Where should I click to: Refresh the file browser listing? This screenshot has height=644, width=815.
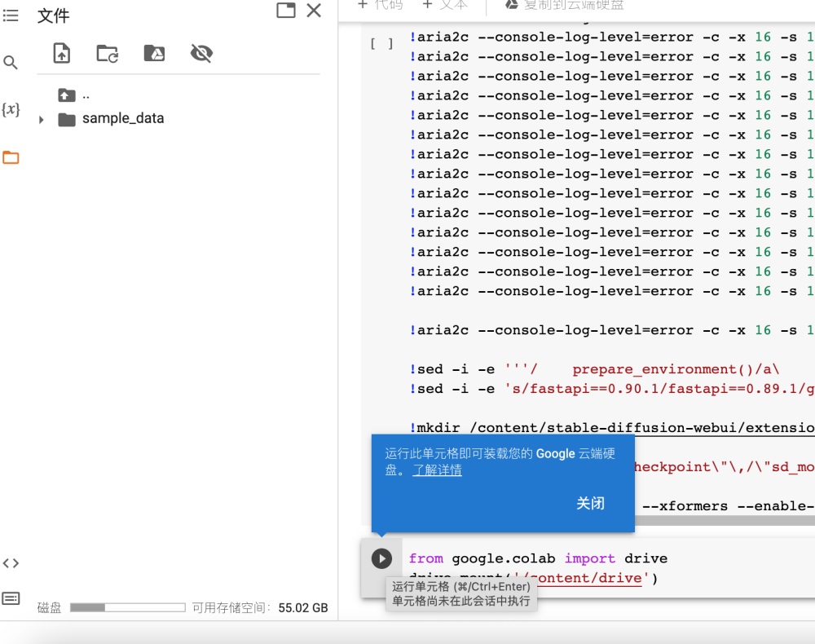click(108, 54)
